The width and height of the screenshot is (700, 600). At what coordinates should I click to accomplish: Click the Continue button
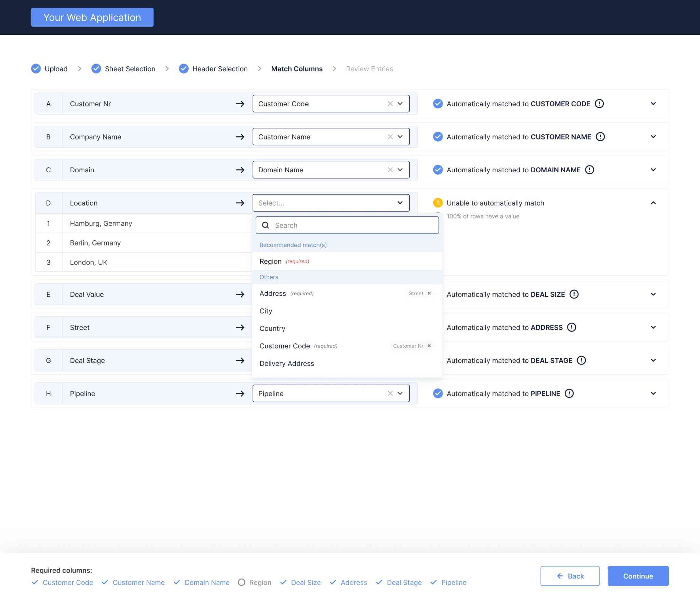[637, 576]
